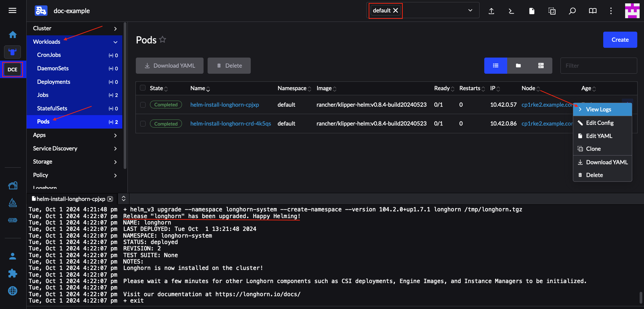Open the resource search magnifier icon

[572, 11]
